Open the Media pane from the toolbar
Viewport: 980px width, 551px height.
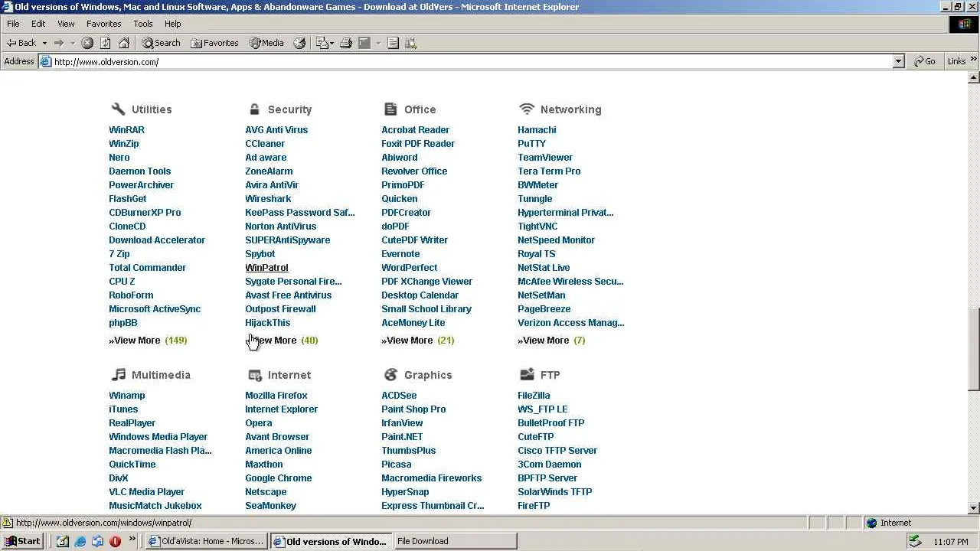[266, 43]
